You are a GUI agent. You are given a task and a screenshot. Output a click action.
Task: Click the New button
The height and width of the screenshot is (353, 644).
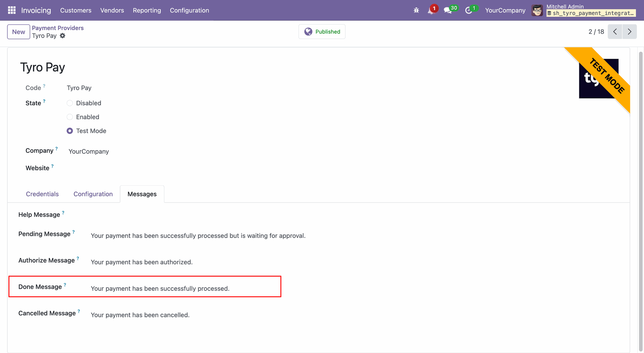point(18,32)
